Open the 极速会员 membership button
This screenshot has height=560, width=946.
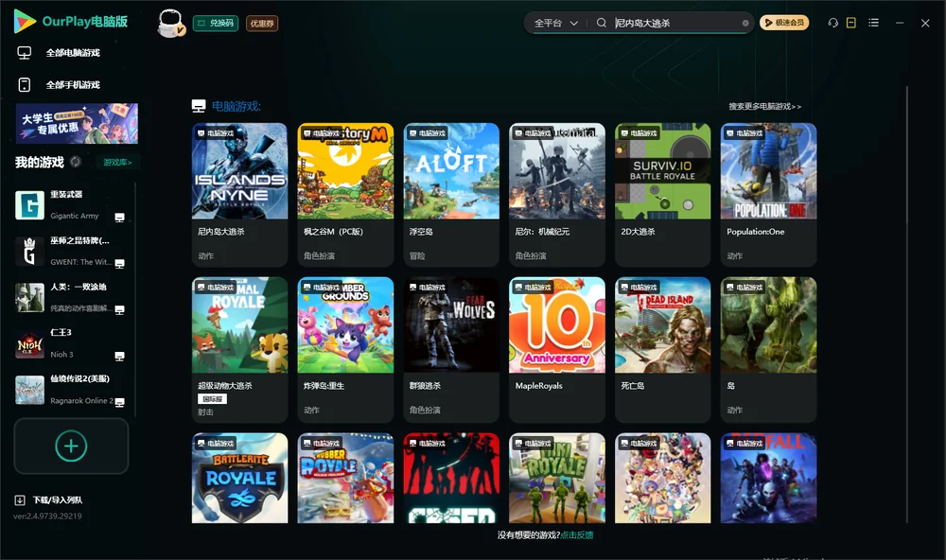(x=784, y=23)
